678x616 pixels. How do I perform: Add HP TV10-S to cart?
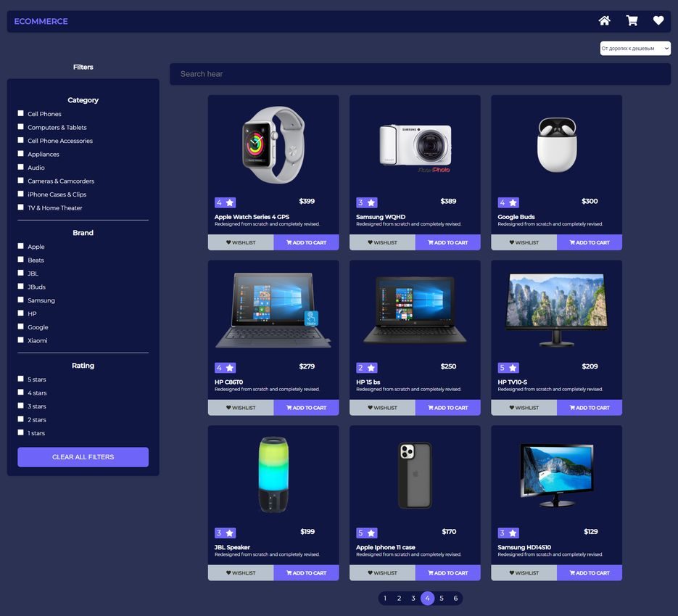tap(590, 408)
